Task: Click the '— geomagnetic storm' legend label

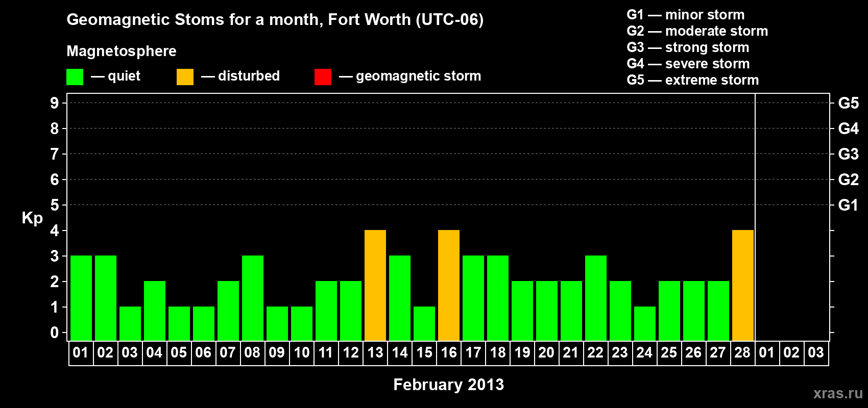Action: 410,76
